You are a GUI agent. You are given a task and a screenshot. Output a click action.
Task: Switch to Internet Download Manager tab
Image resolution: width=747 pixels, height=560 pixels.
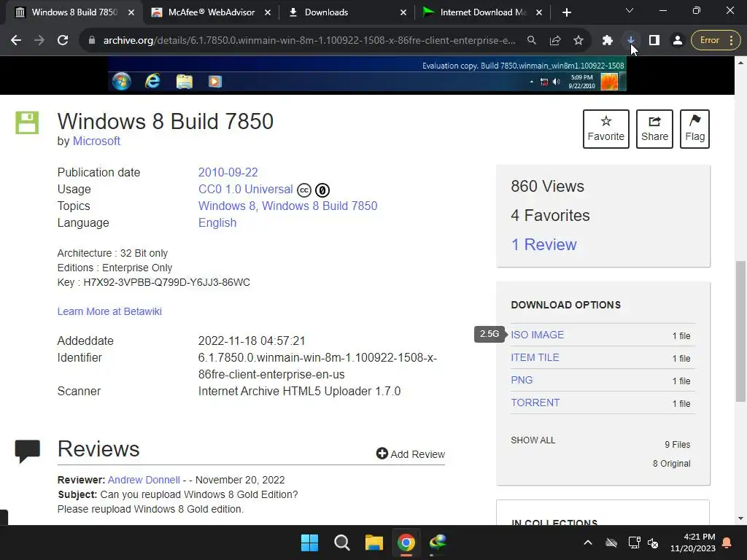click(483, 12)
